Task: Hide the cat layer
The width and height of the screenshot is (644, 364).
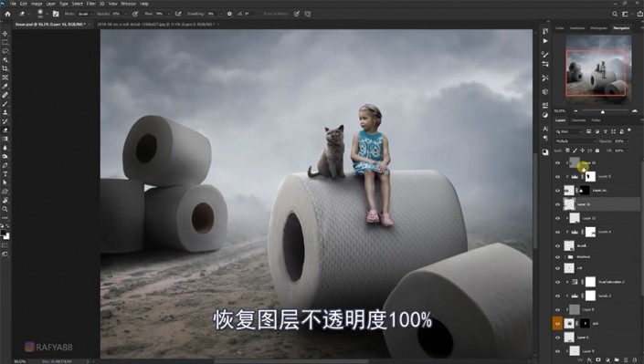Action: [x=557, y=268]
